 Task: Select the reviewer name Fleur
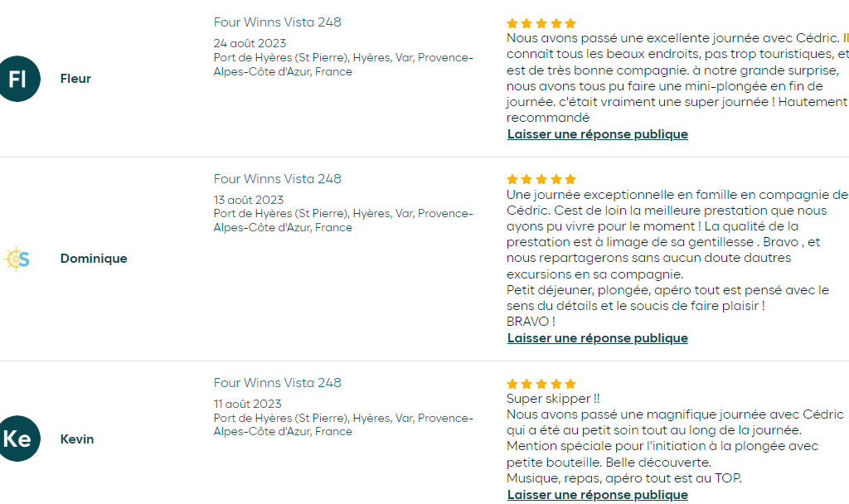pyautogui.click(x=75, y=79)
